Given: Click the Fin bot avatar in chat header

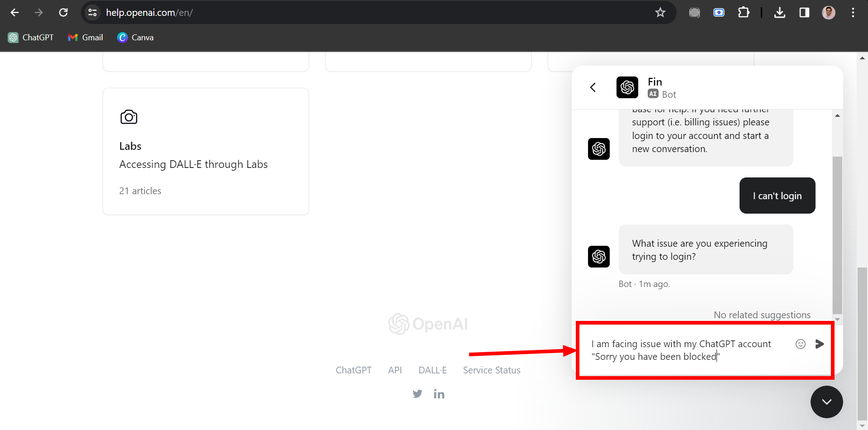Looking at the screenshot, I should coord(627,87).
